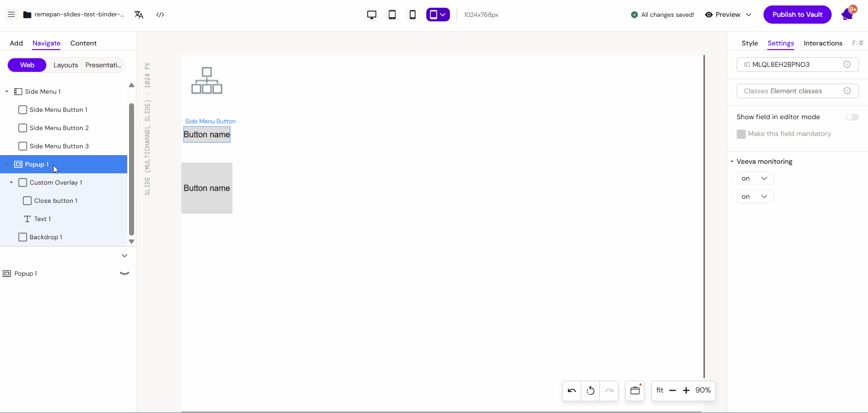Fit the canvas to screen

pos(660,390)
